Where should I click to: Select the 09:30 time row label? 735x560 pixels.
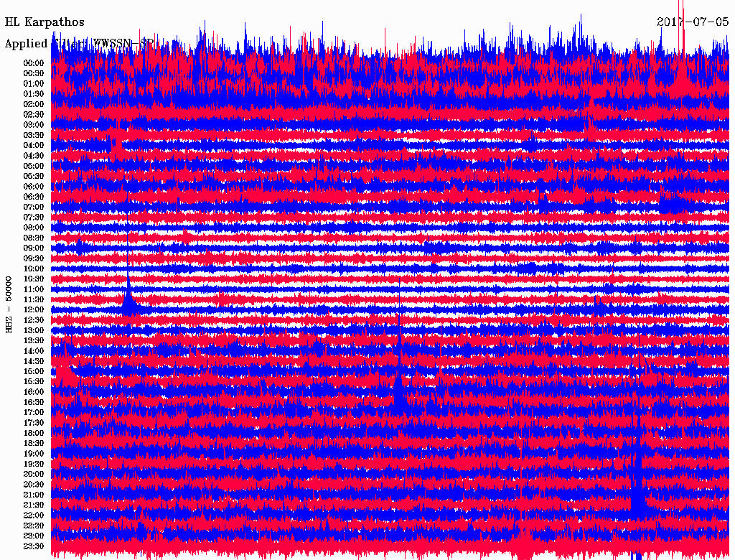tap(34, 258)
